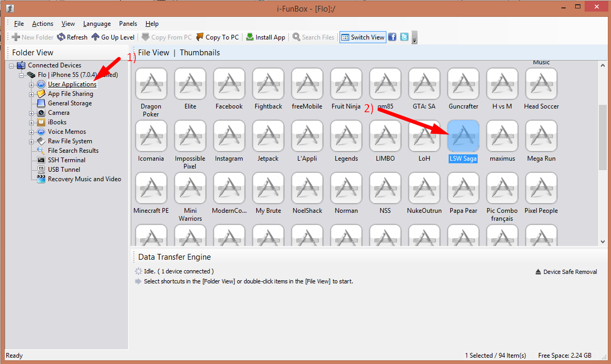This screenshot has width=611, height=364.
Task: Select User Applications in the folder tree
Action: (x=72, y=84)
